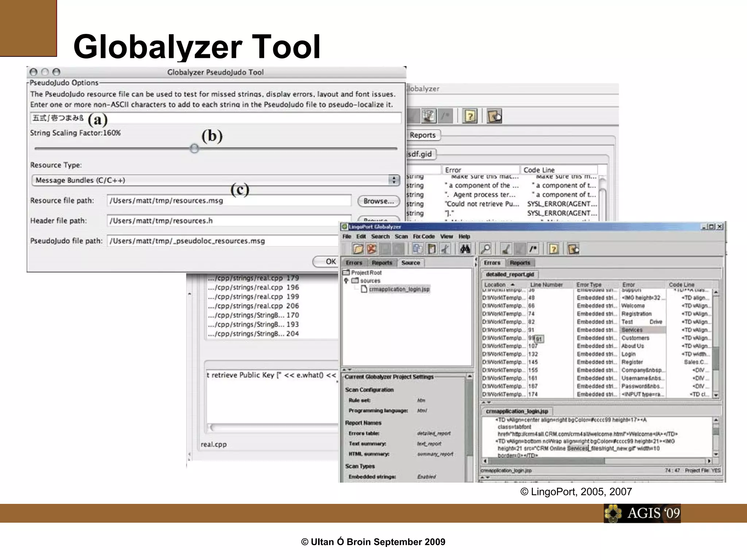Select row .../cpp/strings/real.cpp 196
Screen dimensions: 747x560
[253, 287]
